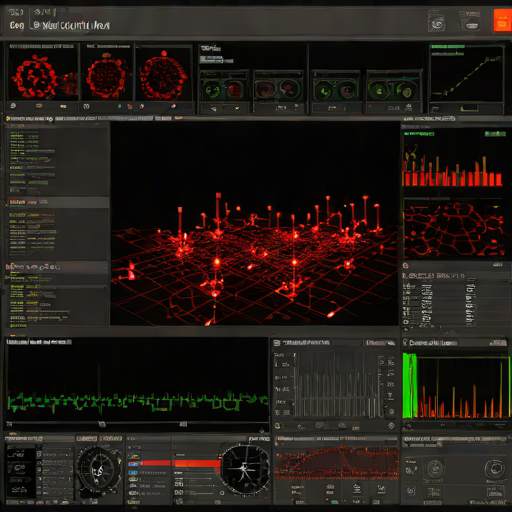Open the rising line chart panel at top right
Screen dimensions: 512x512
pos(467,75)
